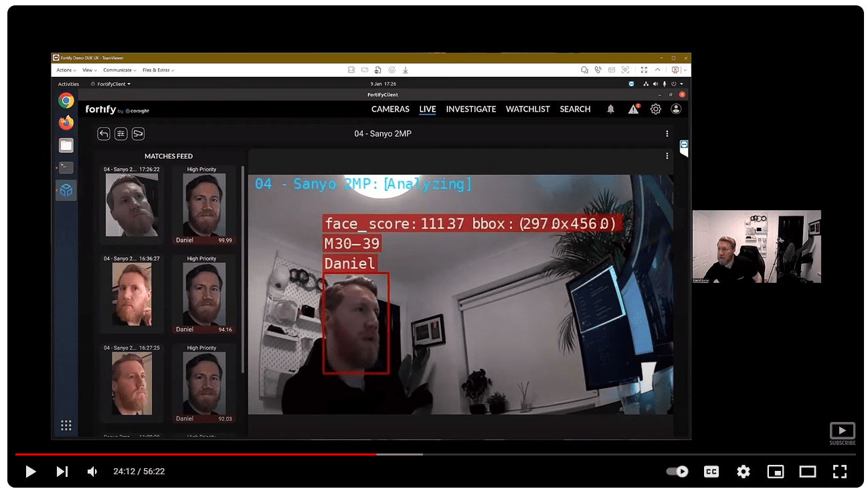Enable YouTube miniplayer mode

(x=775, y=472)
